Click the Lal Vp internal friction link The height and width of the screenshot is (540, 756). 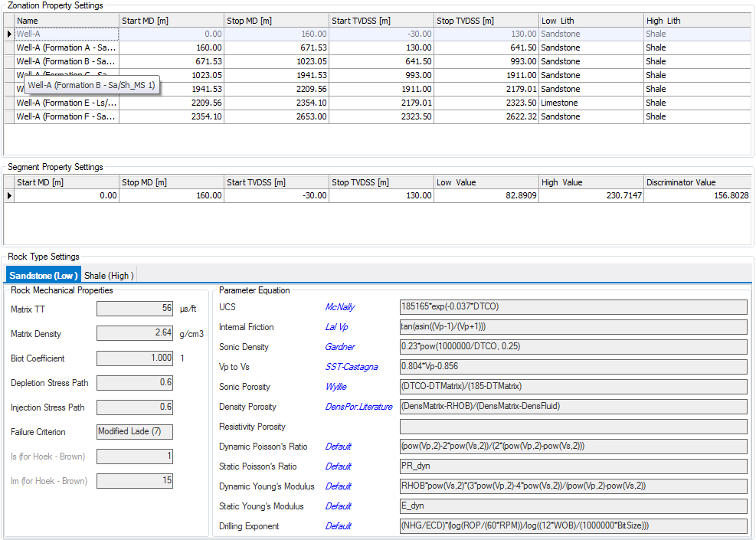(x=336, y=327)
